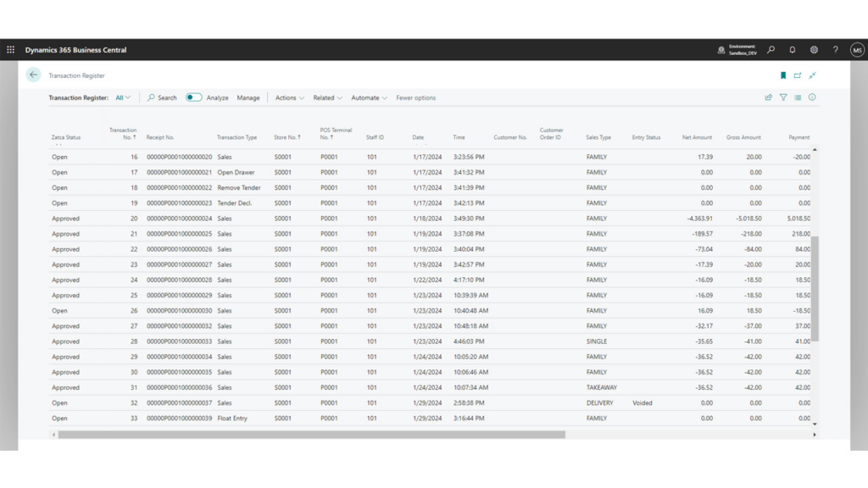Viewport: 868px width, 488px height.
Task: Click Fewer options
Action: tap(415, 97)
